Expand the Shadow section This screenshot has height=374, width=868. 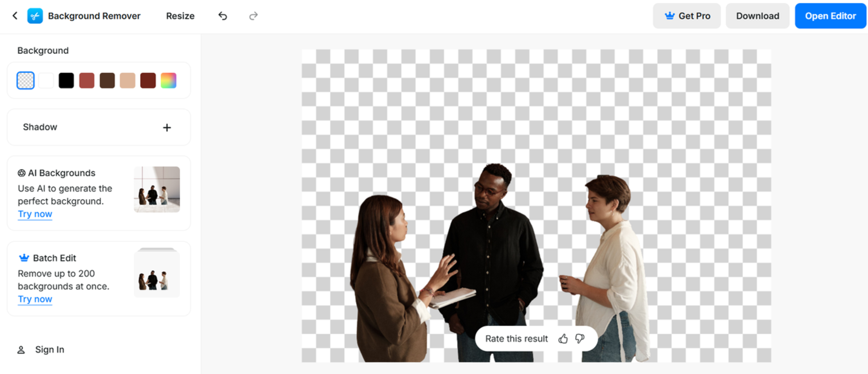[167, 127]
